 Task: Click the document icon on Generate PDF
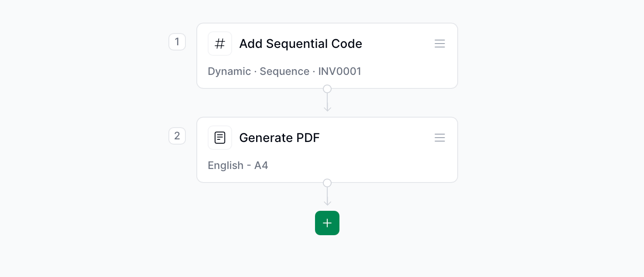click(220, 138)
